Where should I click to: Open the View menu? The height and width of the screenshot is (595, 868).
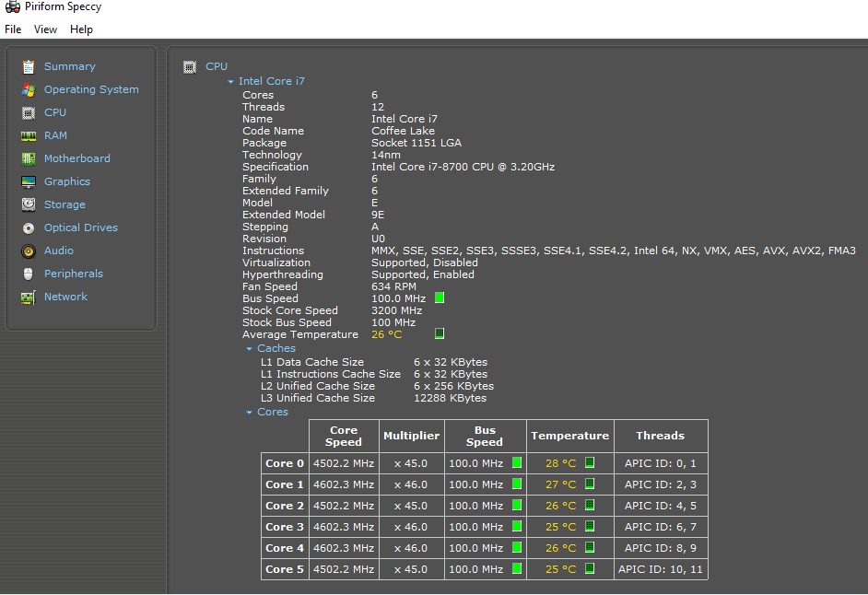click(45, 29)
